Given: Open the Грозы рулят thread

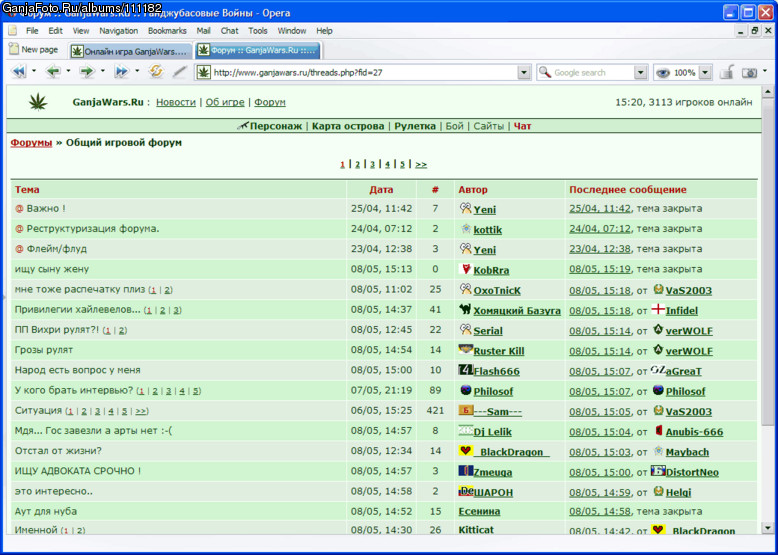Looking at the screenshot, I should point(44,350).
